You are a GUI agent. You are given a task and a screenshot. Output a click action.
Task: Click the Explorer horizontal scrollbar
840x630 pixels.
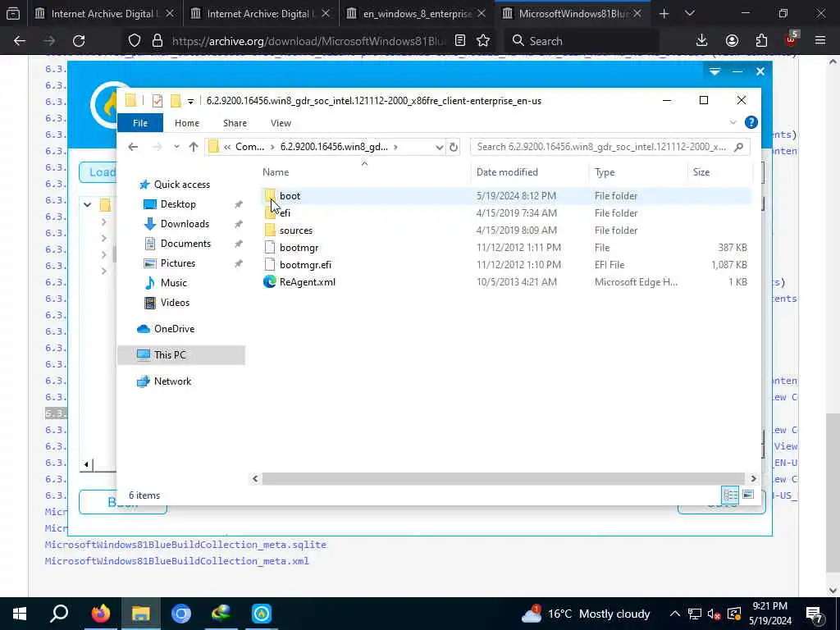coord(503,478)
